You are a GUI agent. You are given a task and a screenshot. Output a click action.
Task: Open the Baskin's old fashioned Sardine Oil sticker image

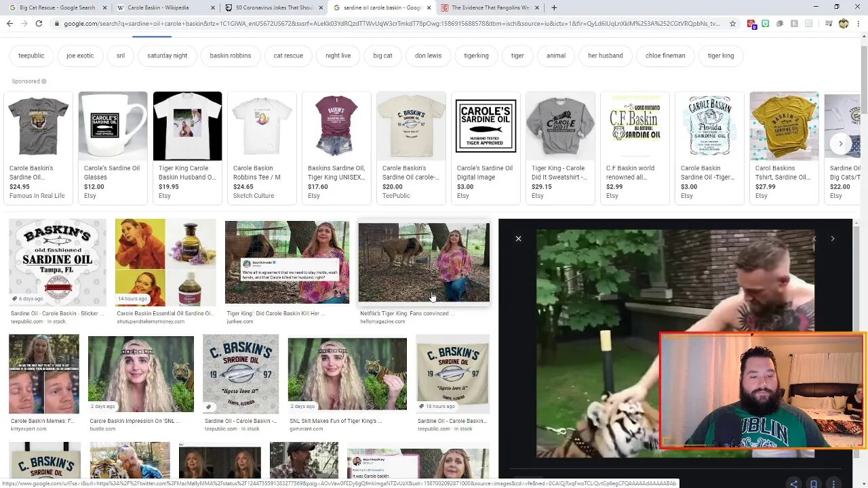[x=58, y=262]
